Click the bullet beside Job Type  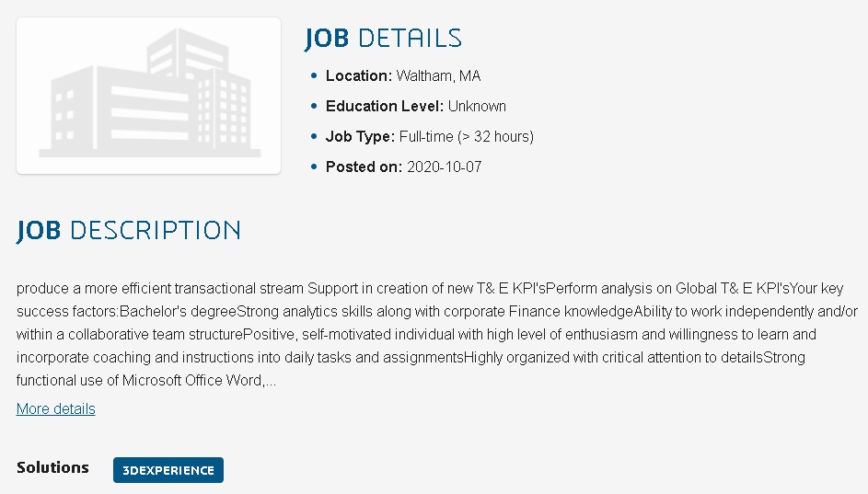(x=314, y=136)
